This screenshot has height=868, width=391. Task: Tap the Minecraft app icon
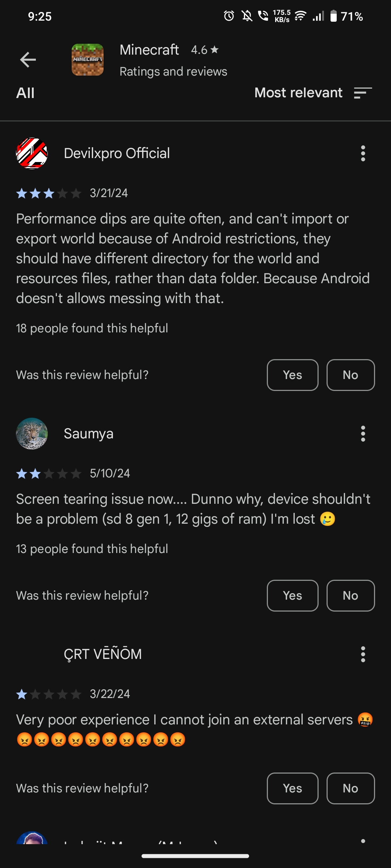(88, 60)
